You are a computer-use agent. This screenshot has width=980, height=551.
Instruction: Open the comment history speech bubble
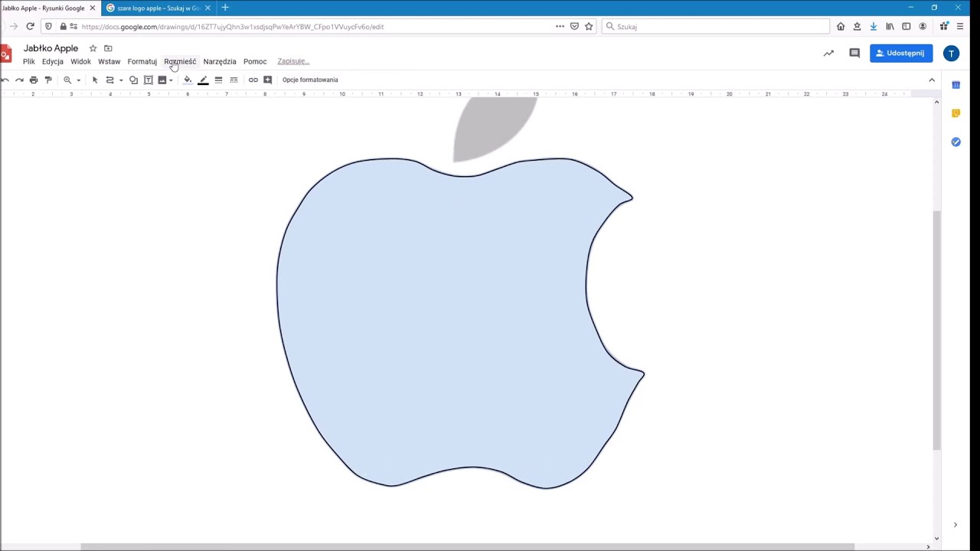point(854,53)
